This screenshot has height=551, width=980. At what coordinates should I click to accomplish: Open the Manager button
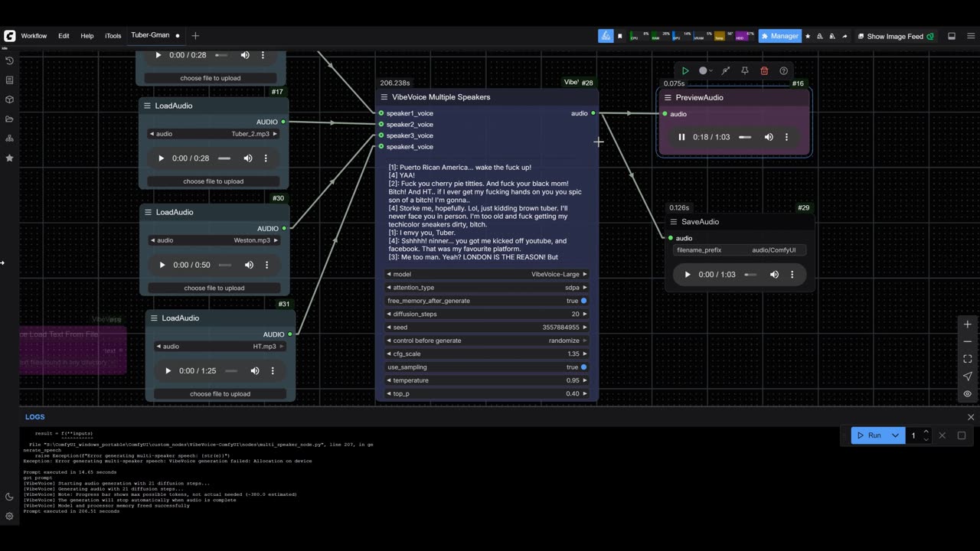[x=779, y=36]
